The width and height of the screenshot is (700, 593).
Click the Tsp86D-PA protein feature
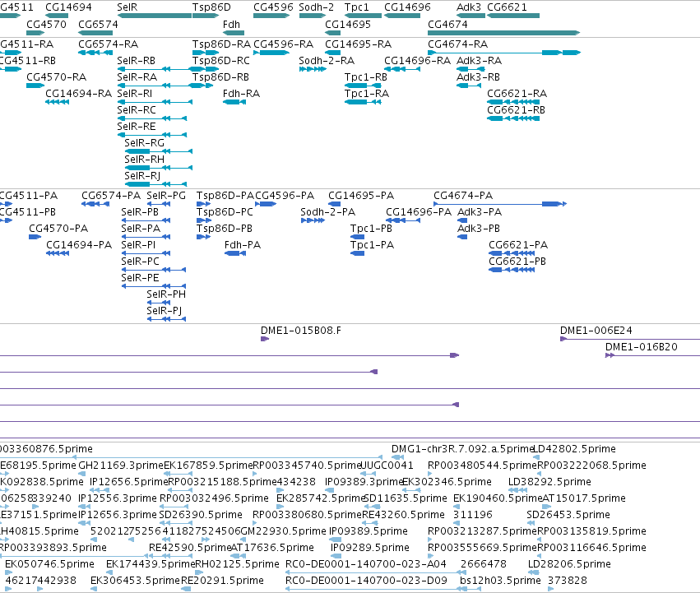coord(203,204)
